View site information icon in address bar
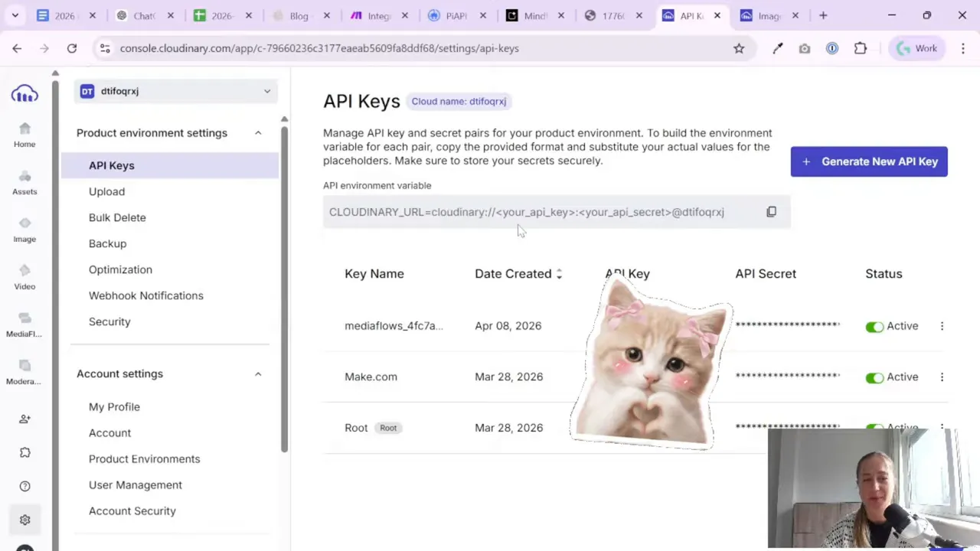980x551 pixels. [x=105, y=48]
